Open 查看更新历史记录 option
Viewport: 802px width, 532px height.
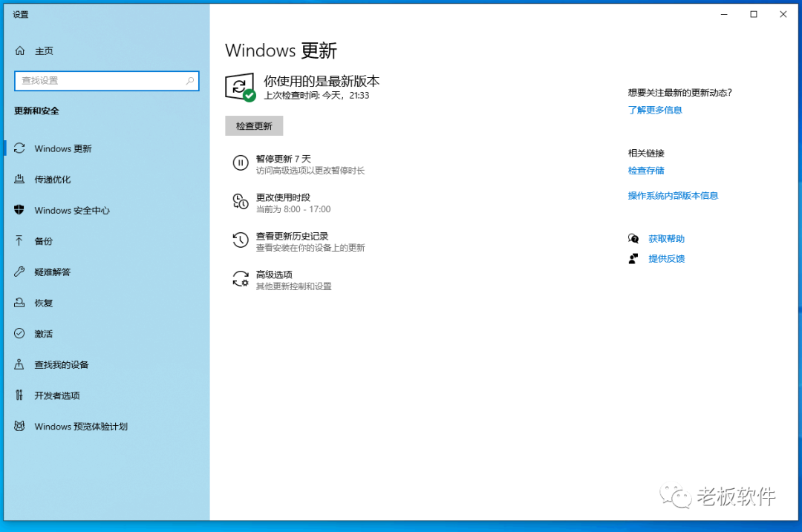pos(292,236)
